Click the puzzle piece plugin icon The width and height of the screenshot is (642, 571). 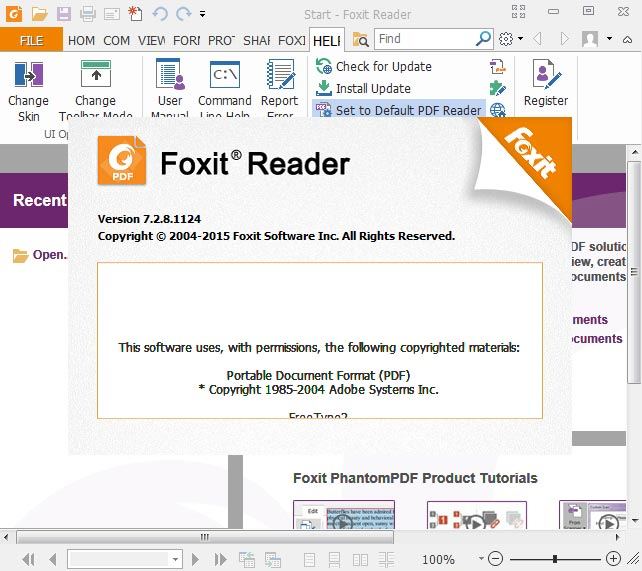(498, 88)
